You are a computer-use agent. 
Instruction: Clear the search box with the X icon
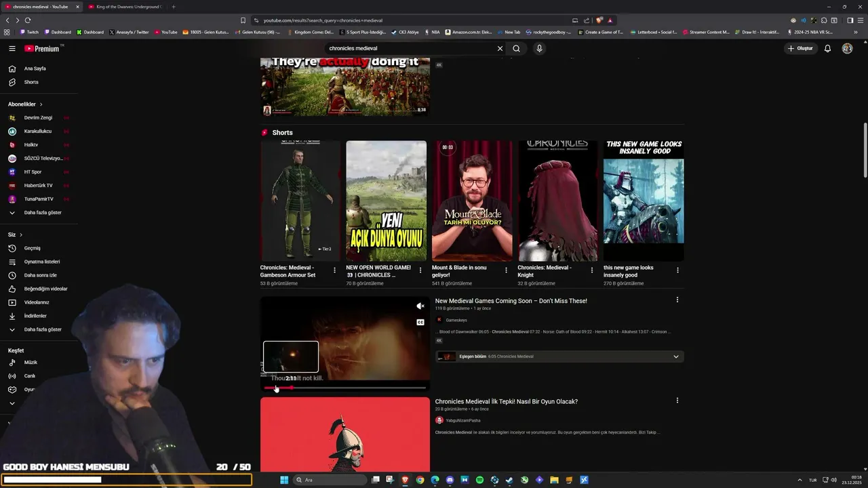(x=500, y=48)
